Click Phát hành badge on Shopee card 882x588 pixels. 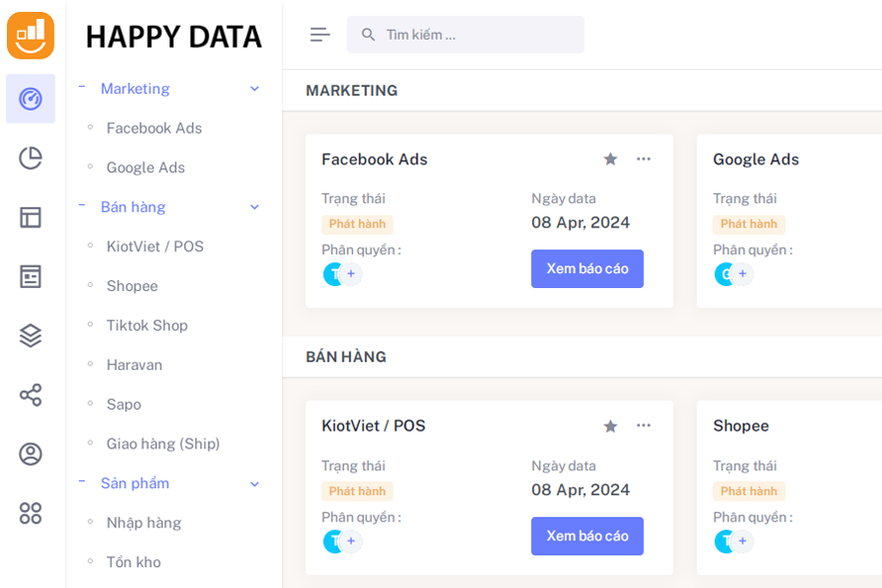(748, 491)
